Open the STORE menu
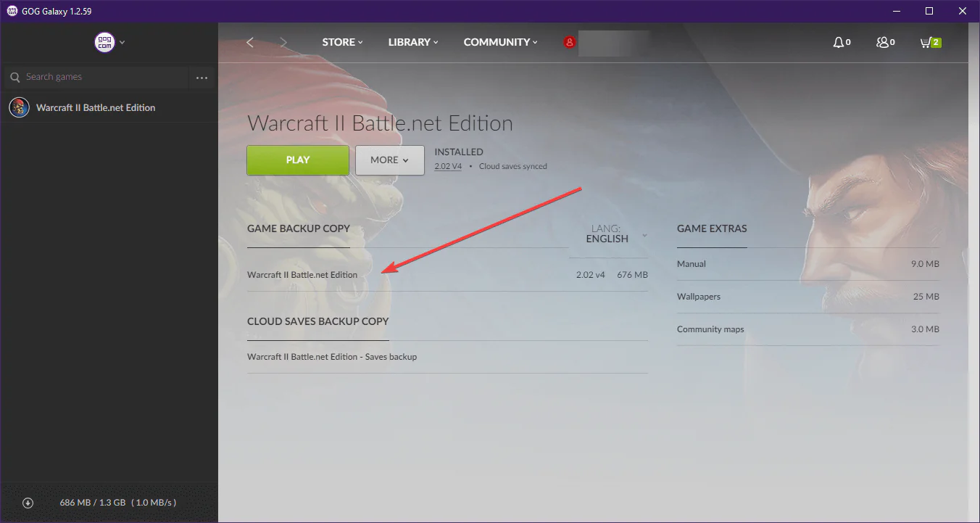Screen dimensions: 980x523 [342, 42]
